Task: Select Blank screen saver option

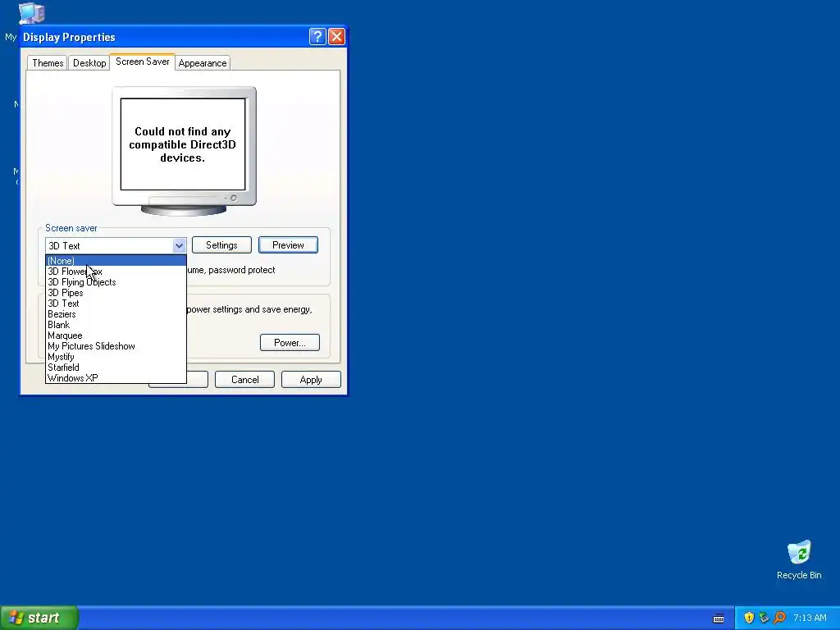Action: pyautogui.click(x=116, y=325)
